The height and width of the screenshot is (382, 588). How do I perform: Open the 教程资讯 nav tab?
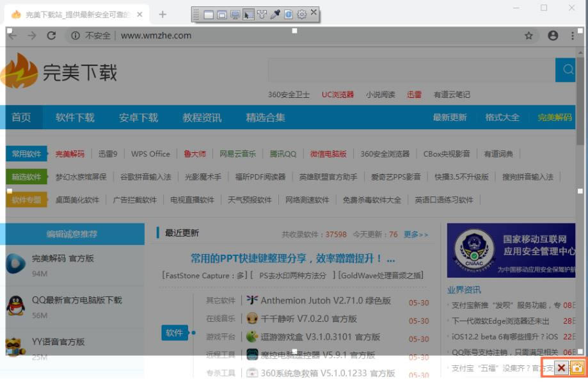point(202,117)
